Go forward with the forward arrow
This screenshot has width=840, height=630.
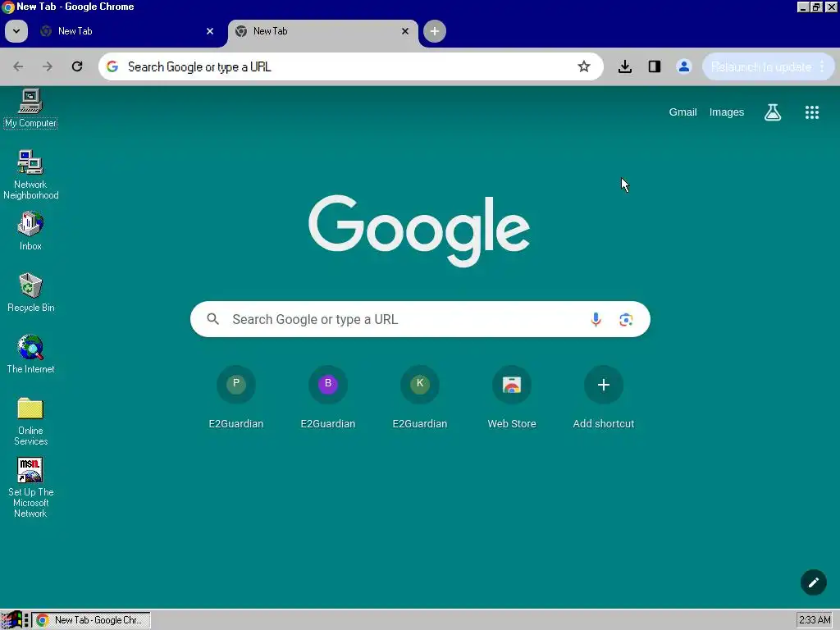click(x=48, y=66)
